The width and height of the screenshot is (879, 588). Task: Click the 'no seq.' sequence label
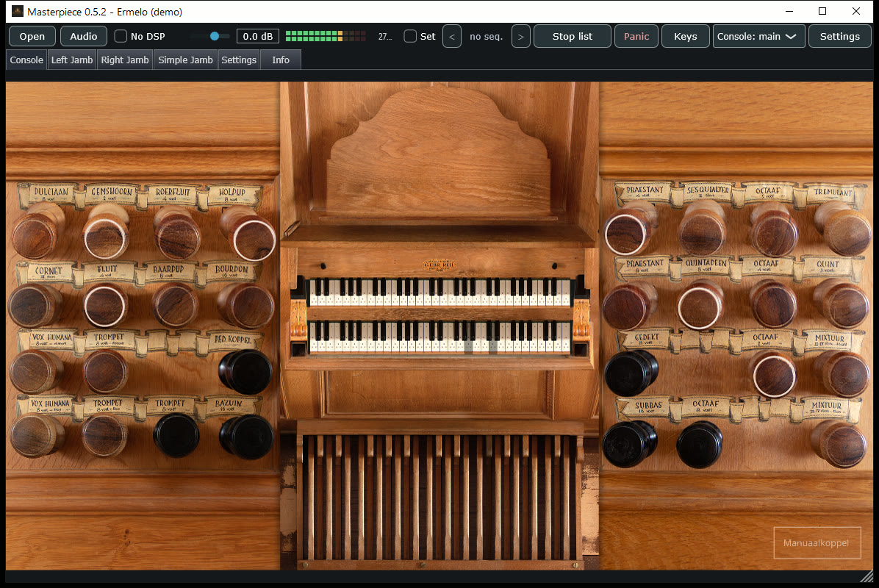coord(486,37)
